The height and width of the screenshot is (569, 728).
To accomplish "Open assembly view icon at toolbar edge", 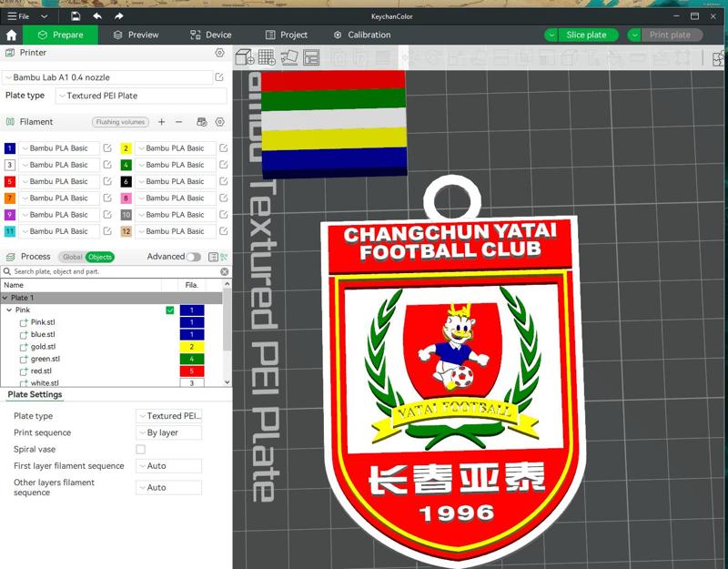I will [718, 58].
